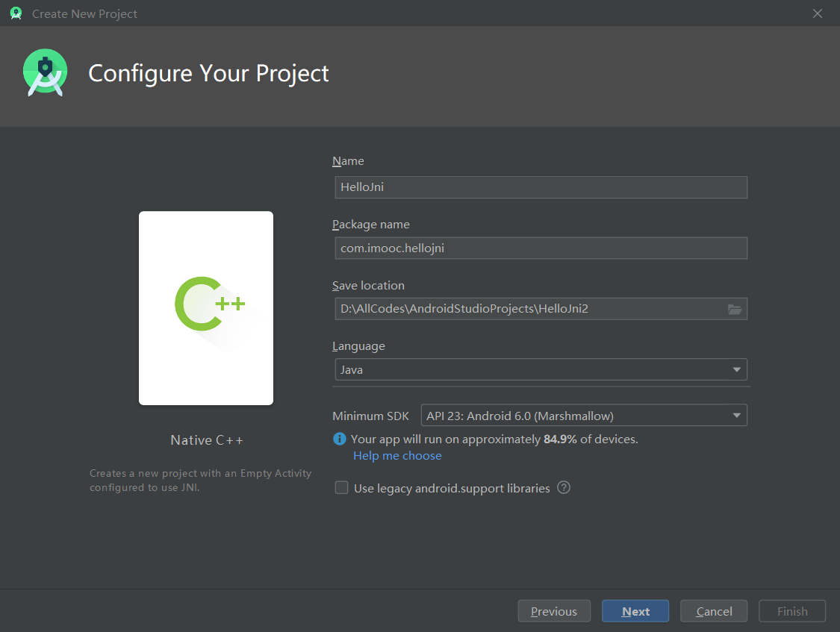The width and height of the screenshot is (840, 632).
Task: Click the Name label above HelloJni
Action: (x=348, y=161)
